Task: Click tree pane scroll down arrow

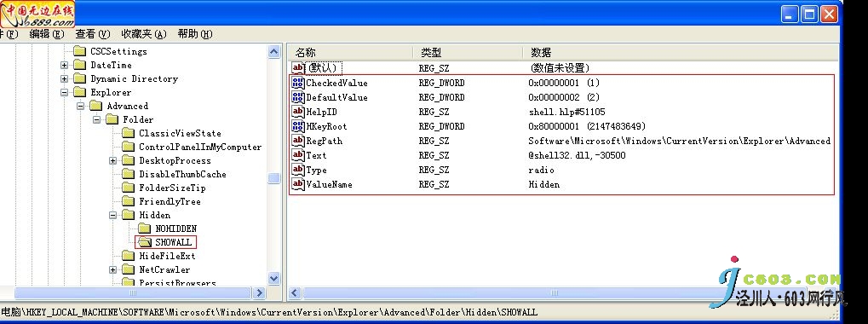Action: point(274,278)
